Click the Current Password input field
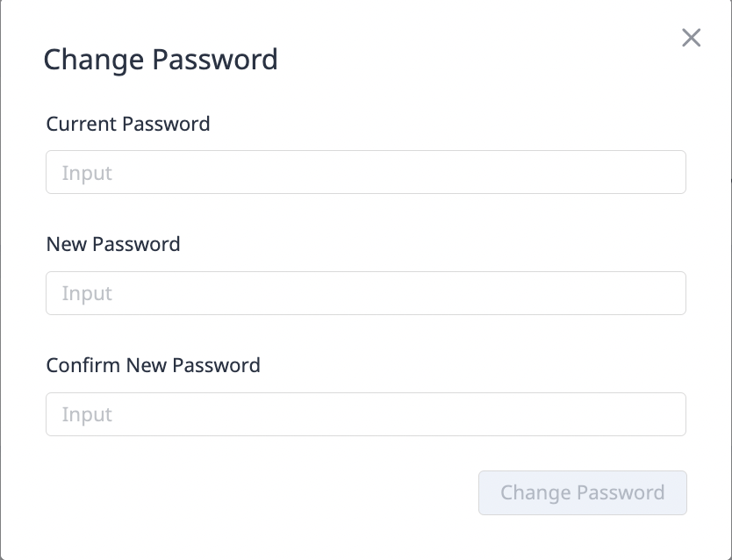The height and width of the screenshot is (560, 732). coord(365,172)
